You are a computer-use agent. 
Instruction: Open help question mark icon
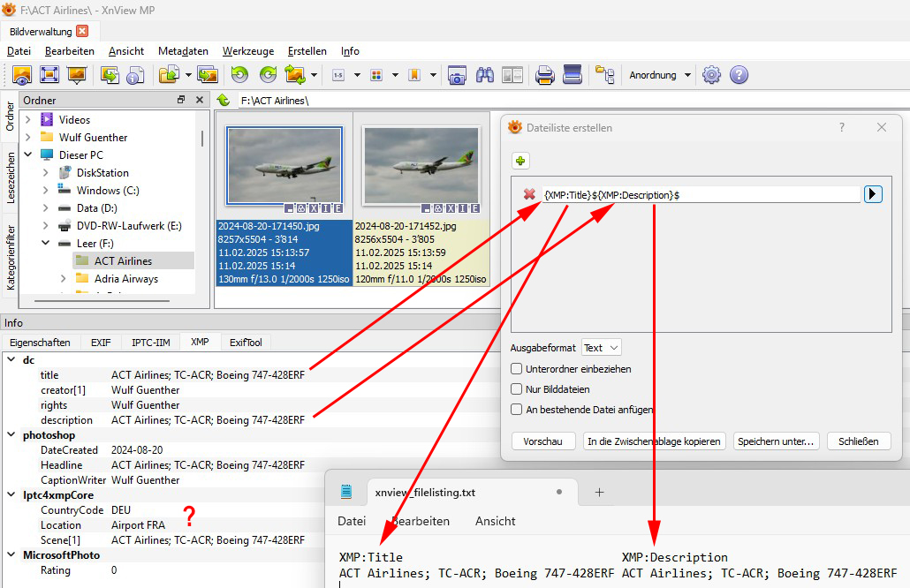(x=739, y=75)
